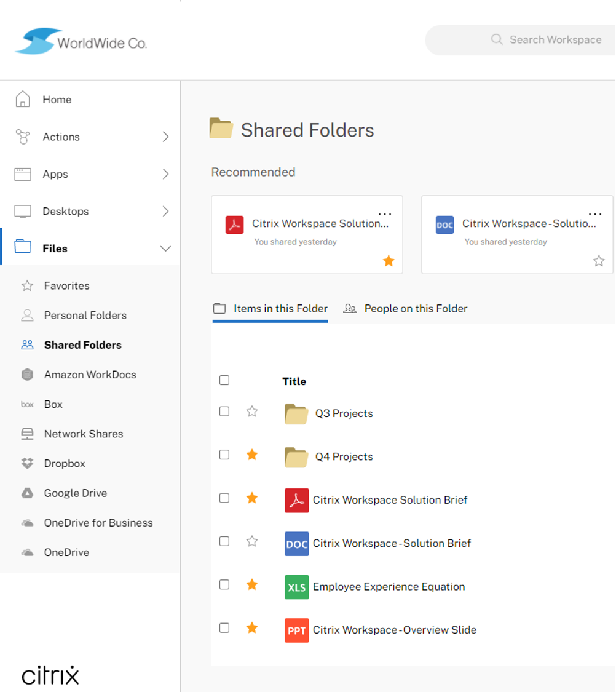Click the DOC icon in the file list
Screen dimensions: 616x692
pyautogui.click(x=297, y=544)
